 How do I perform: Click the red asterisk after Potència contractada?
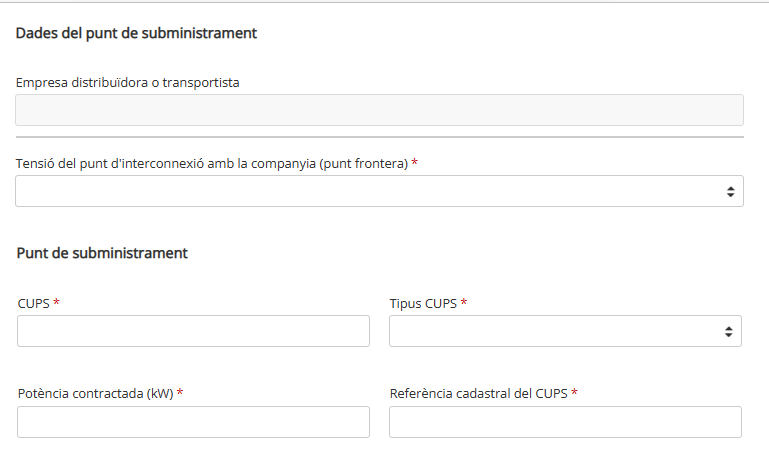coord(180,392)
